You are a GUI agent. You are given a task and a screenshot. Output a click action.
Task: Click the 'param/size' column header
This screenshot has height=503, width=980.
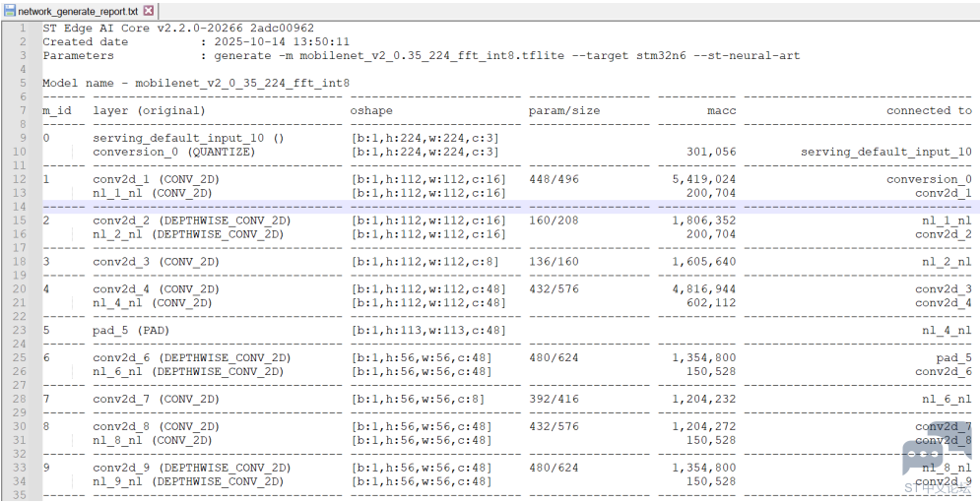pos(563,111)
